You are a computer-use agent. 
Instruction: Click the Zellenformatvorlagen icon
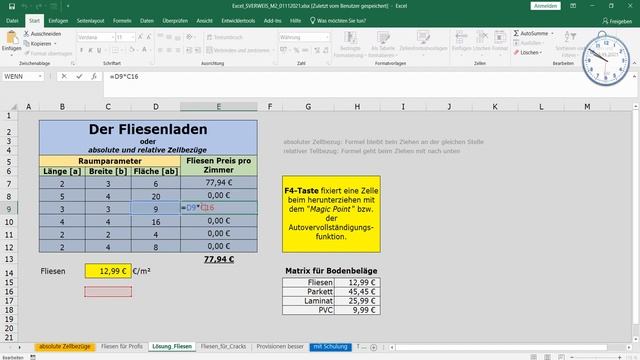(423, 38)
